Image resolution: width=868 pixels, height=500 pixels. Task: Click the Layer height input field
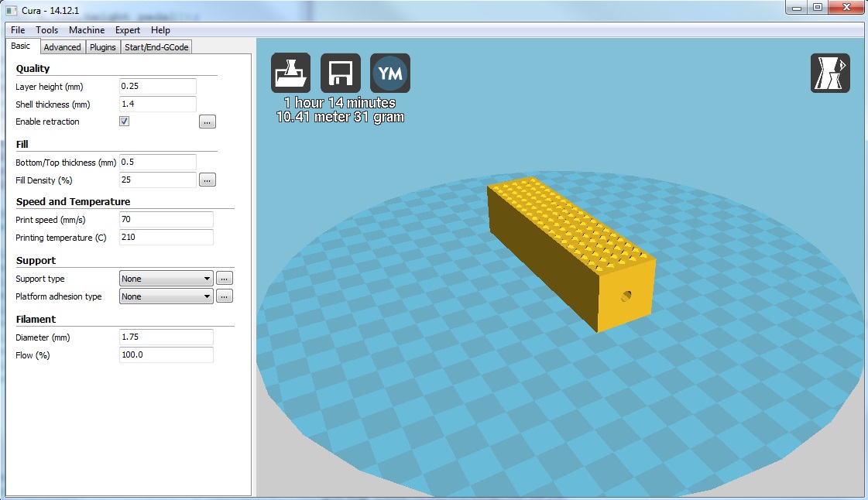158,87
